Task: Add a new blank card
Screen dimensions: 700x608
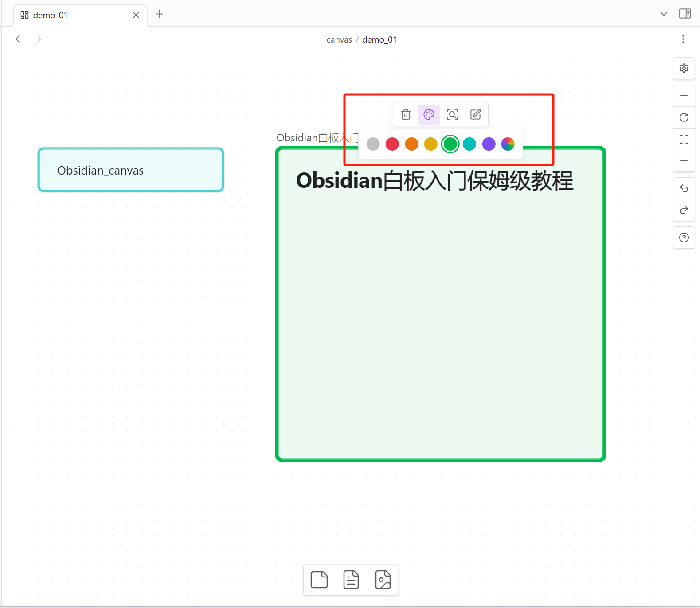Action: tap(319, 580)
